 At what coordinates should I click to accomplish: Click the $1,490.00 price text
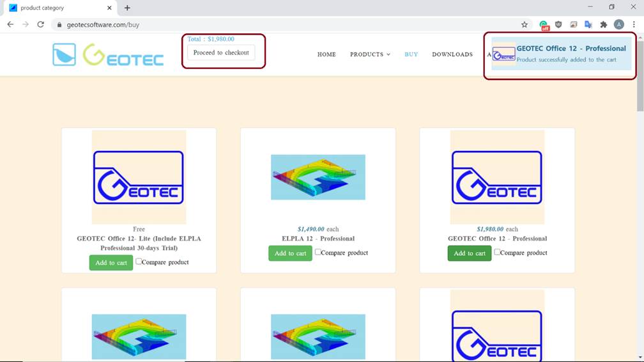click(311, 229)
